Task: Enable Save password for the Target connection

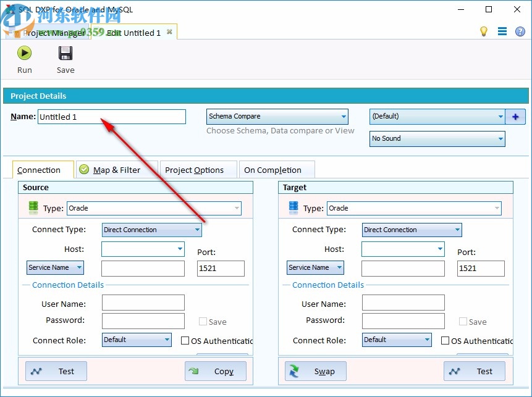Action: tap(463, 322)
